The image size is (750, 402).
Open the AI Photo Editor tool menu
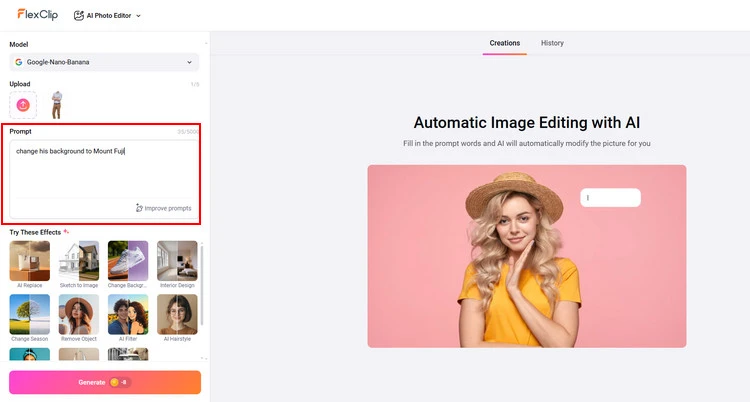click(x=108, y=16)
